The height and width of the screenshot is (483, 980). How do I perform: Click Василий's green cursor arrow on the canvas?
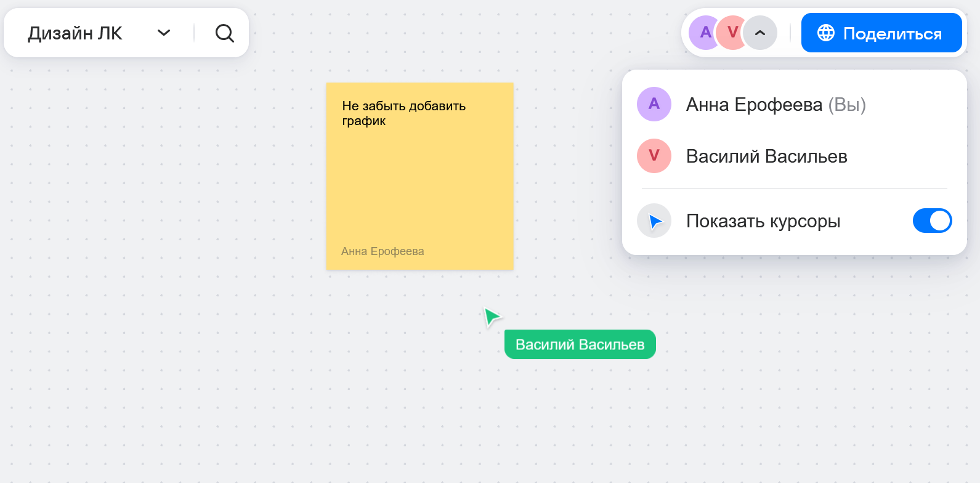492,317
